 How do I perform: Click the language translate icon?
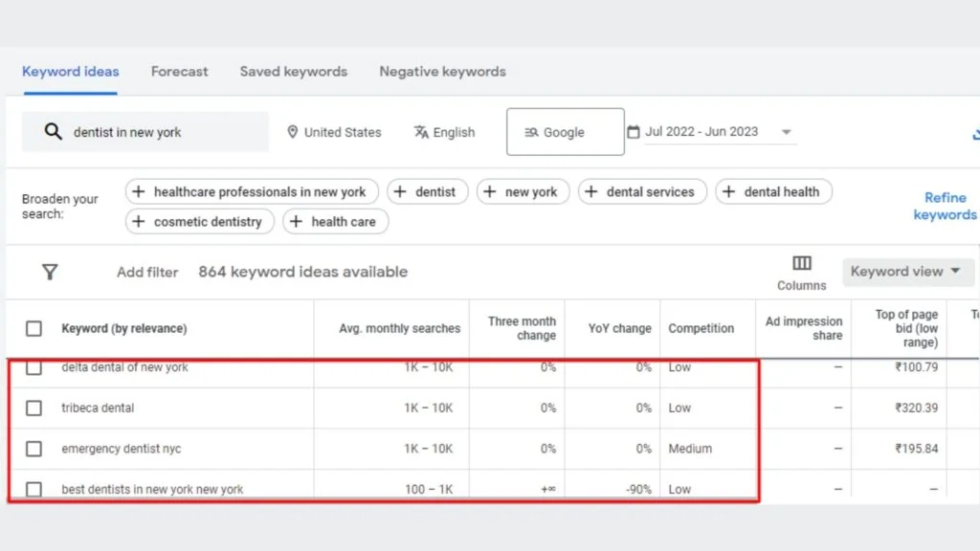tap(421, 132)
